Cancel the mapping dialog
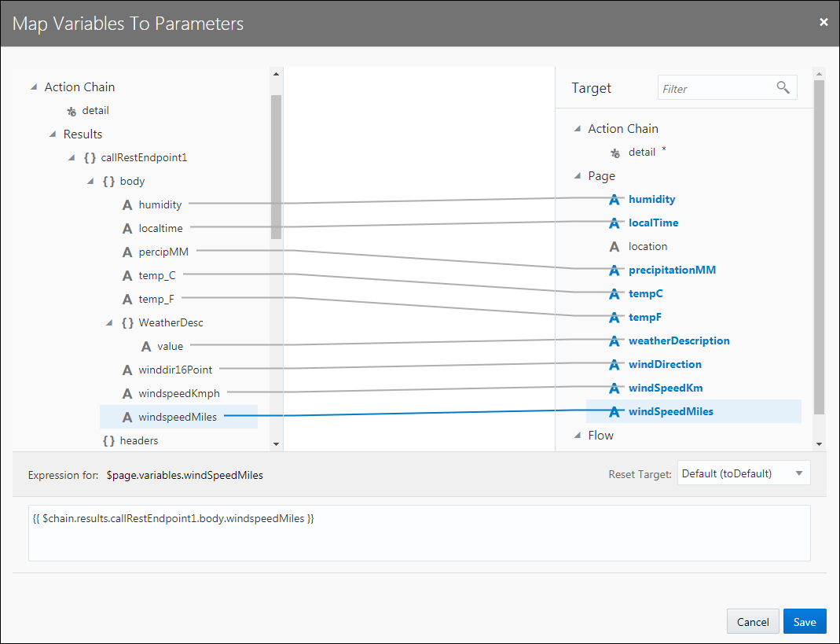840x644 pixels. point(752,621)
